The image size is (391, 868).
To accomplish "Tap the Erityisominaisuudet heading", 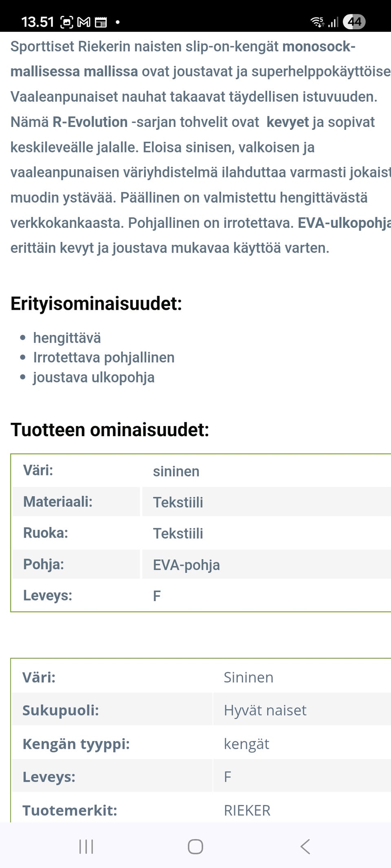I will point(96,304).
